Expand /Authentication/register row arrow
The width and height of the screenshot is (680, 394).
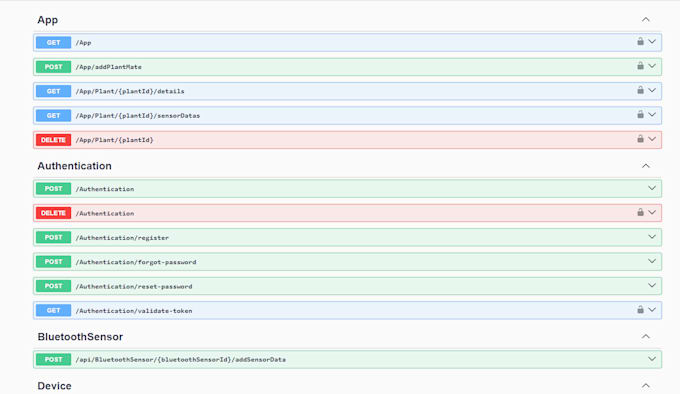pos(652,237)
